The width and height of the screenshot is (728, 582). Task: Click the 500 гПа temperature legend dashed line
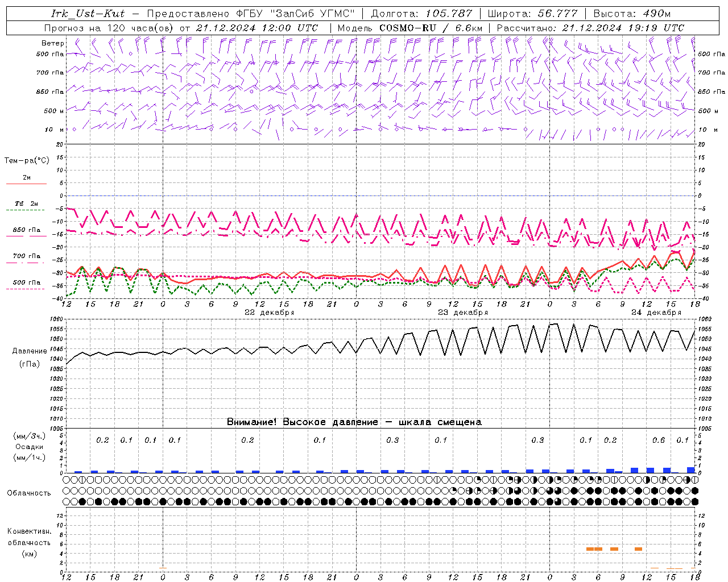(25, 289)
